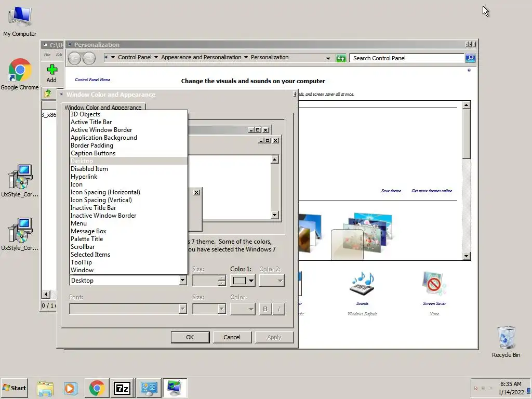Select 3D Objects in the item list
Image resolution: width=532 pixels, height=399 pixels.
pyautogui.click(x=128, y=114)
